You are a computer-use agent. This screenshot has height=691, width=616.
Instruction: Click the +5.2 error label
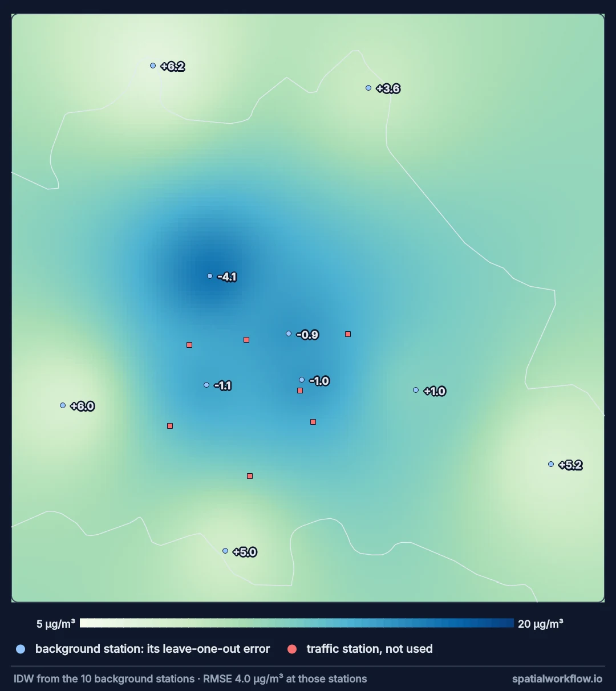tap(570, 465)
